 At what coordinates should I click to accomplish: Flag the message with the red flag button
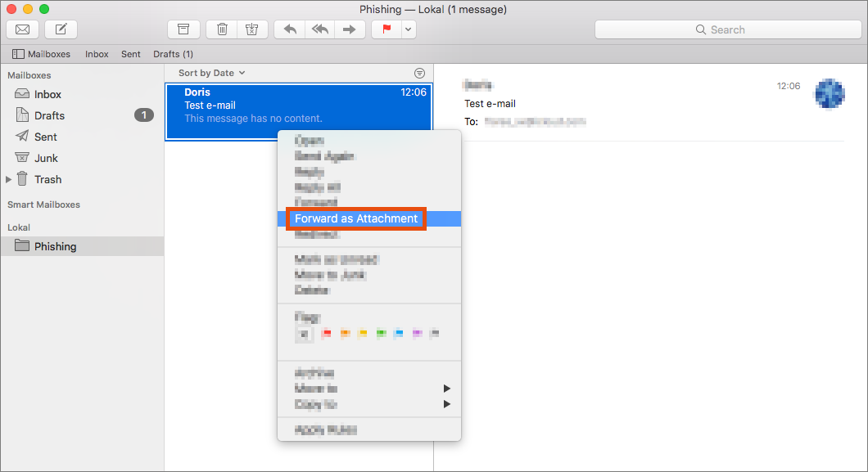tap(386, 29)
